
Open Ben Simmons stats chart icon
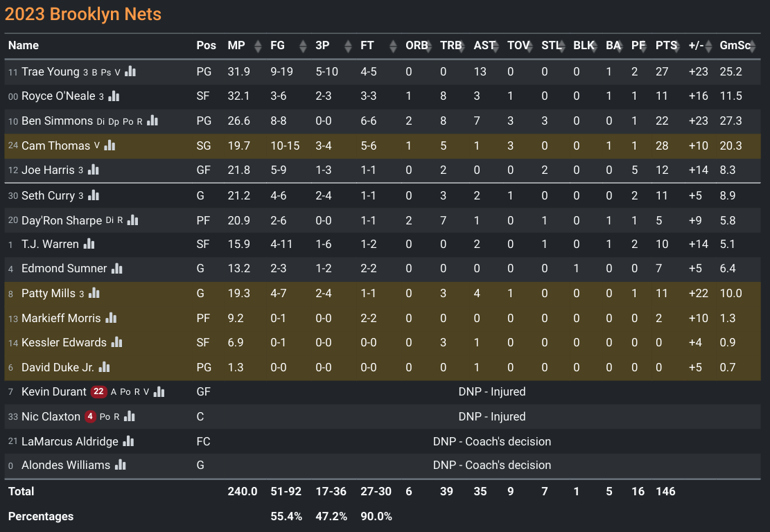(x=152, y=121)
